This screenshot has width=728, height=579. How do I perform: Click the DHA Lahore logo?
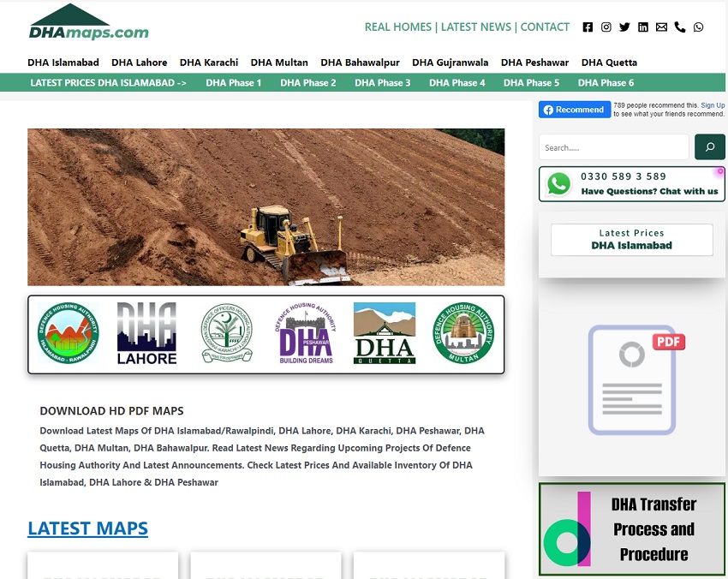[x=146, y=333]
